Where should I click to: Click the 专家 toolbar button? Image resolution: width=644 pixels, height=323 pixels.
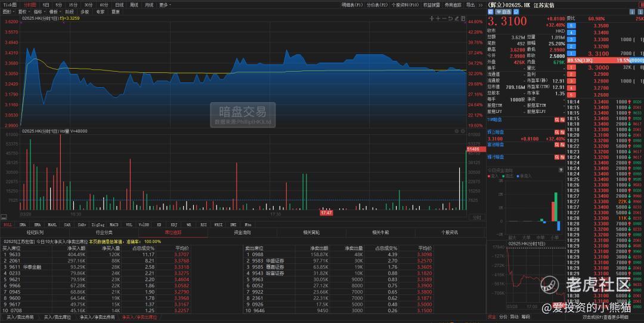(x=100, y=12)
